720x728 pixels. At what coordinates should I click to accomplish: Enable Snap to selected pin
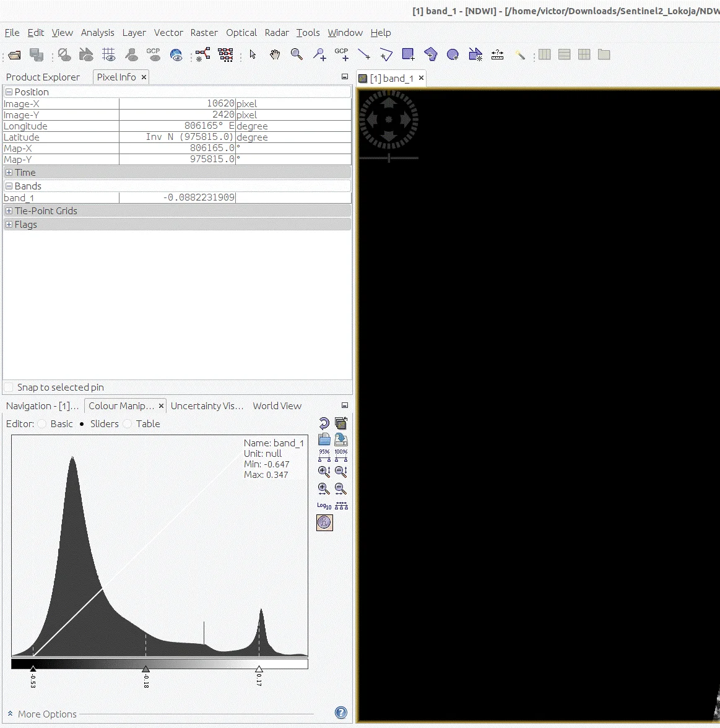click(9, 387)
